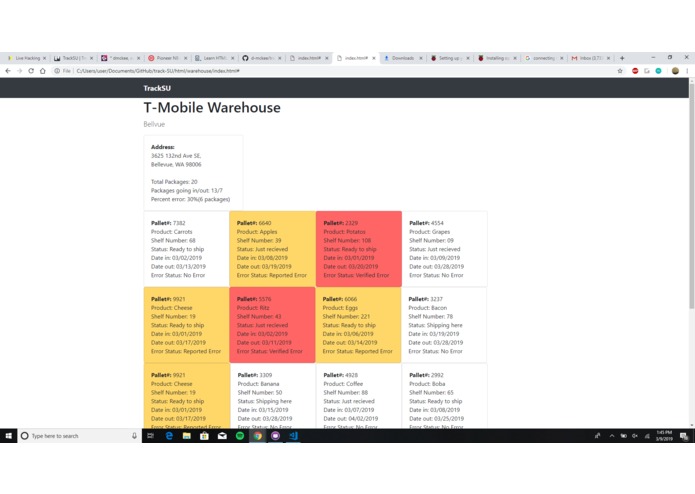Screen dimensions: 695x494
Task: Switch to the Setting up tab
Action: coord(448,58)
